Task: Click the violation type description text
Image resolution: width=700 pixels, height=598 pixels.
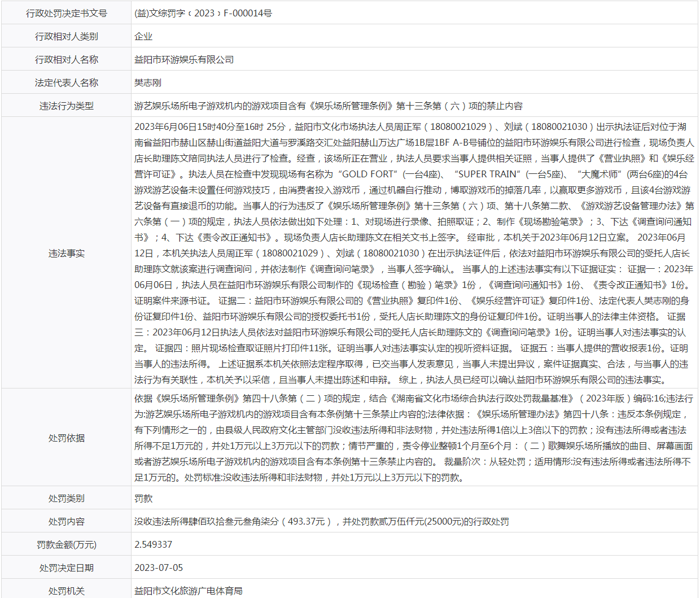Action: pos(328,106)
